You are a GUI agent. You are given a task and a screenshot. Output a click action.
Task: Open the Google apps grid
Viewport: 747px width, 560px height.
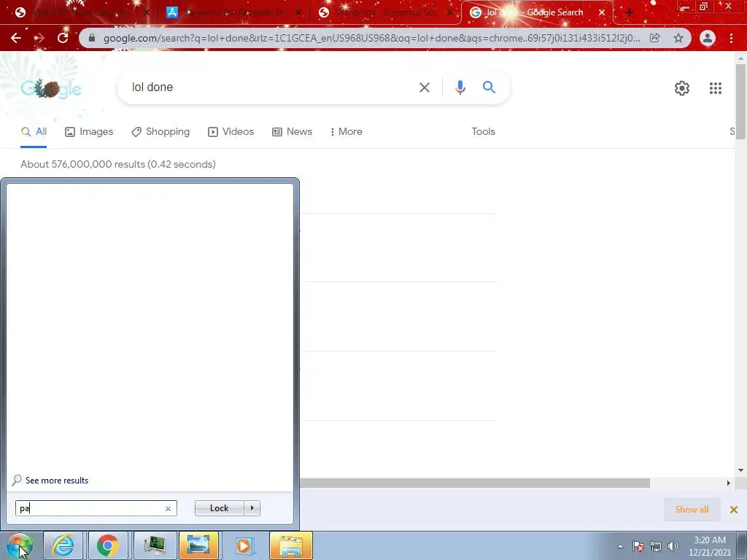tap(715, 88)
